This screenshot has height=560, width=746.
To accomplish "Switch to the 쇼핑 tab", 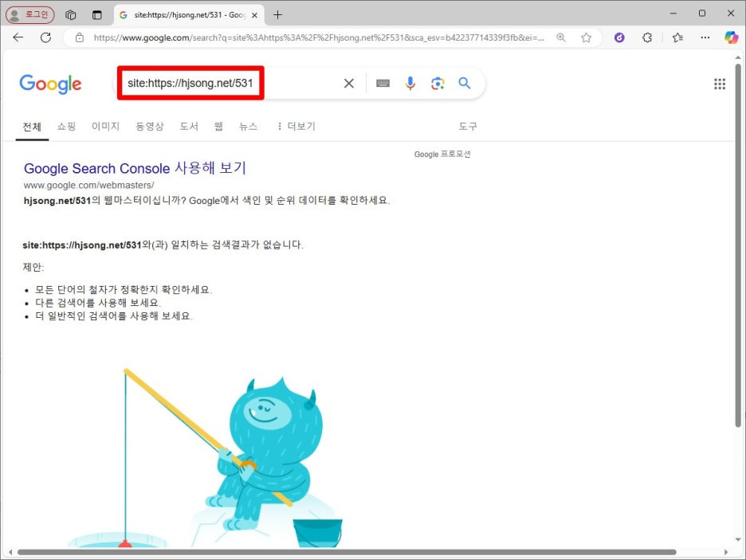I will point(66,127).
